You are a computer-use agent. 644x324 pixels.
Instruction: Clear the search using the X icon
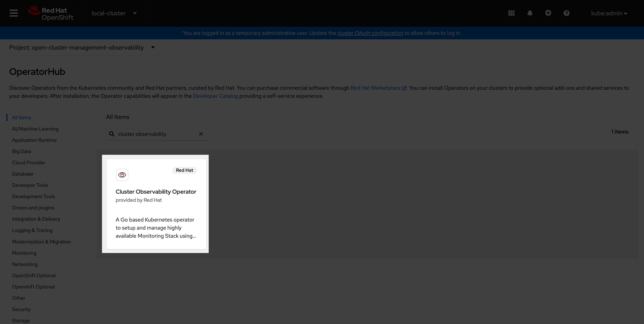pyautogui.click(x=201, y=134)
